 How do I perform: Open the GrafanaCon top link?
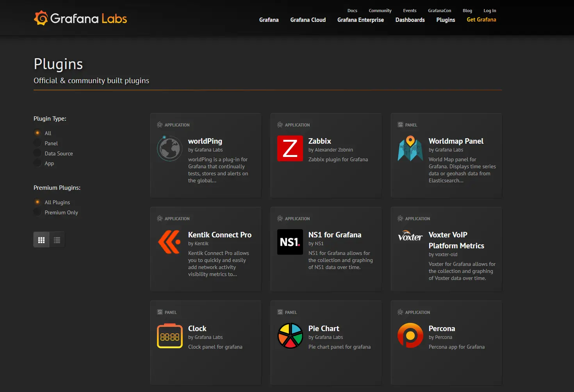439,11
